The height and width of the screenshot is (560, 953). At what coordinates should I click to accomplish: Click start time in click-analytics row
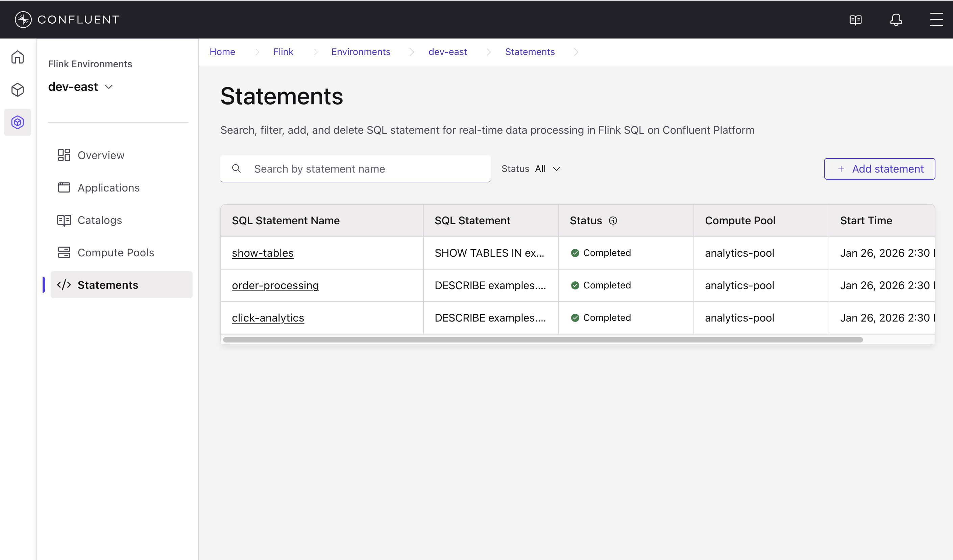(x=887, y=318)
